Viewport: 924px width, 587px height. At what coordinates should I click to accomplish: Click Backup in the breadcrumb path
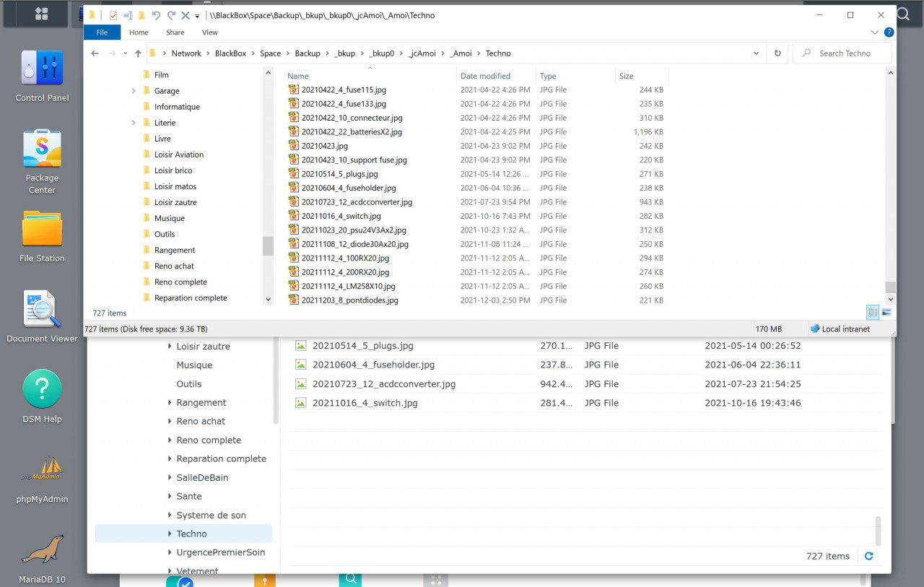308,53
